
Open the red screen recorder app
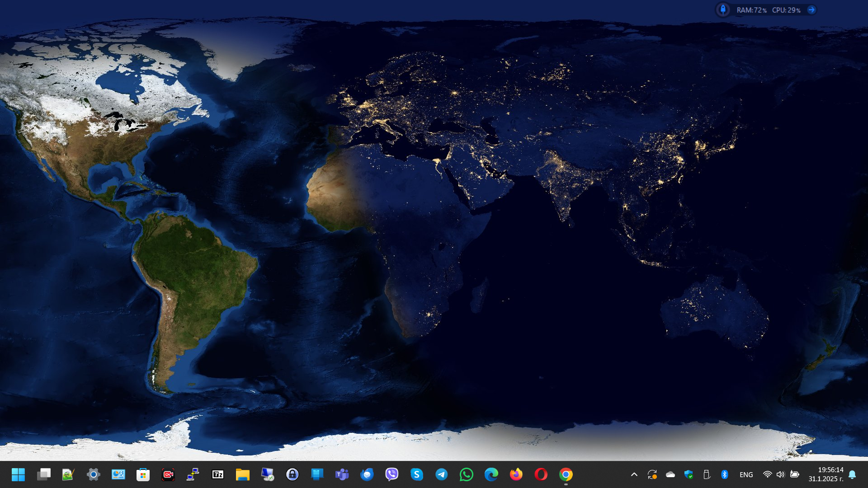click(168, 474)
